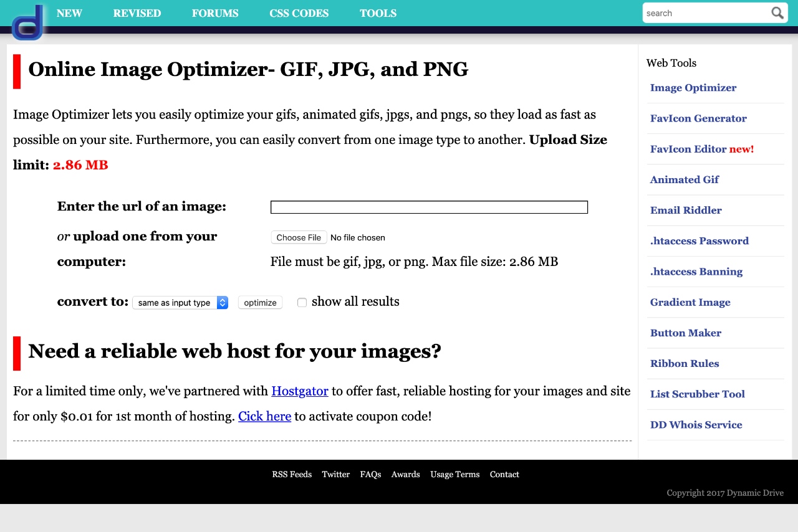Image resolution: width=798 pixels, height=532 pixels.
Task: Click the 'Need a reliable web host' heading
Action: coord(234,351)
